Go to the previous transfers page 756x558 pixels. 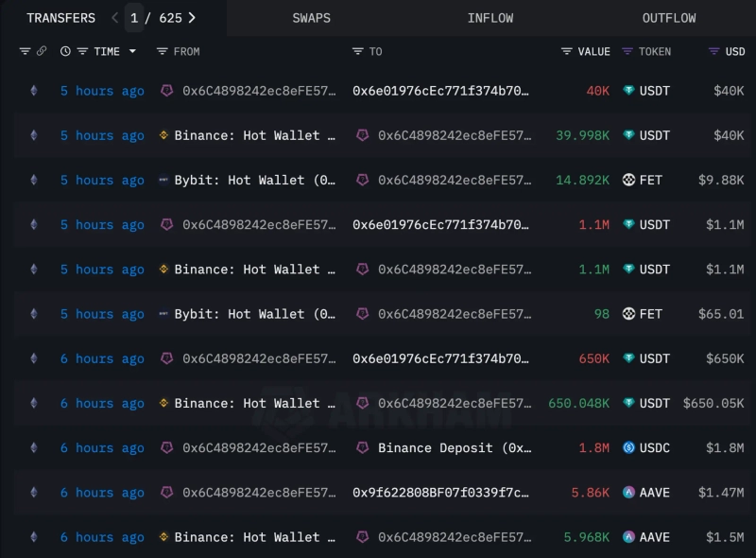click(x=114, y=18)
